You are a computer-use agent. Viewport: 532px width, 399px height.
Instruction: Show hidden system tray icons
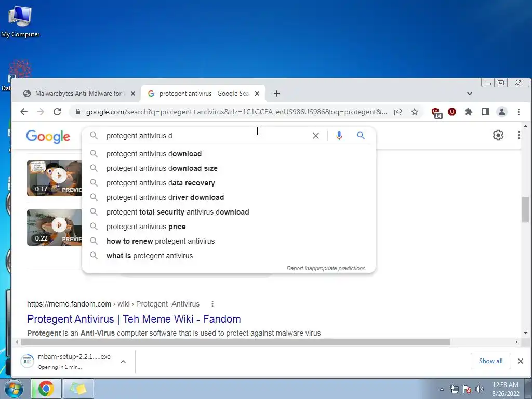(442, 389)
